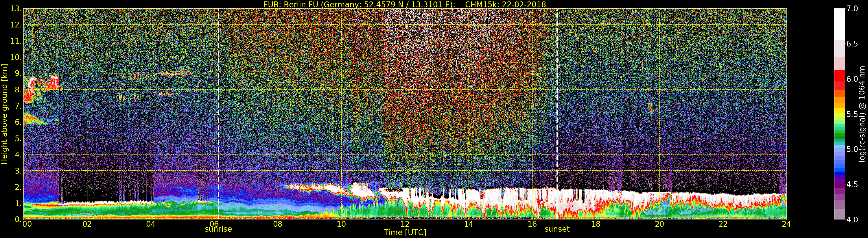This screenshot has width=868, height=238.
Task: Click the 'Height above ground [km]' axis label
Action: [x=4, y=114]
